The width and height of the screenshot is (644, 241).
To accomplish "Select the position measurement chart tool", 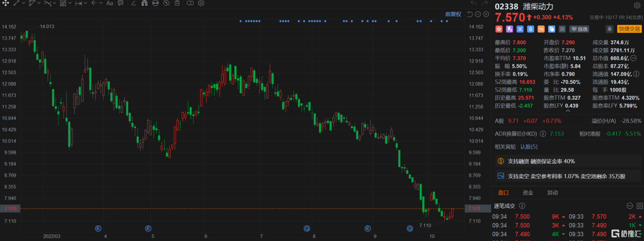I will coord(63,4).
